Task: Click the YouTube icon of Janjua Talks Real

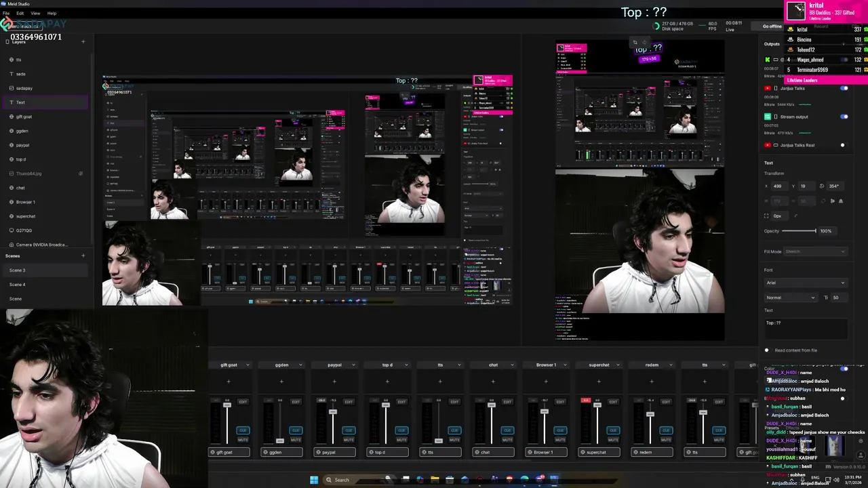Action: pyautogui.click(x=767, y=145)
